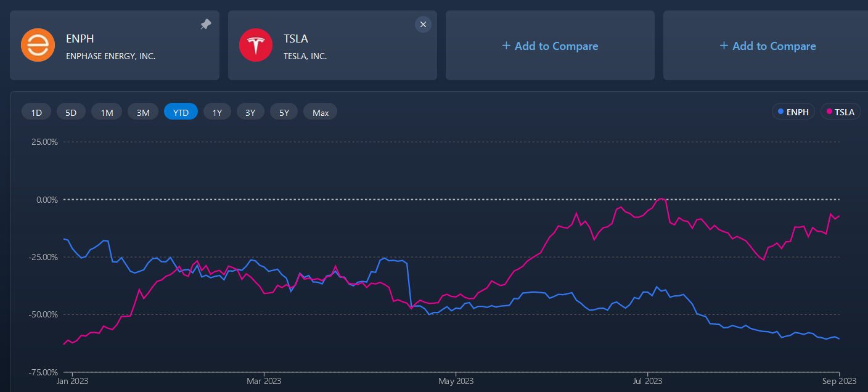
Task: Click the Sep 2023 x-axis label
Action: coord(840,381)
